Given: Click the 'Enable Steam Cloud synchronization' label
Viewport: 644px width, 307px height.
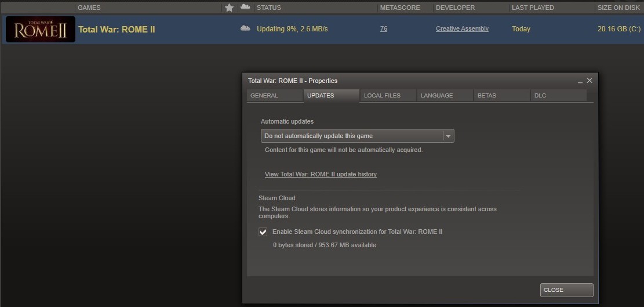Looking at the screenshot, I should click(357, 232).
